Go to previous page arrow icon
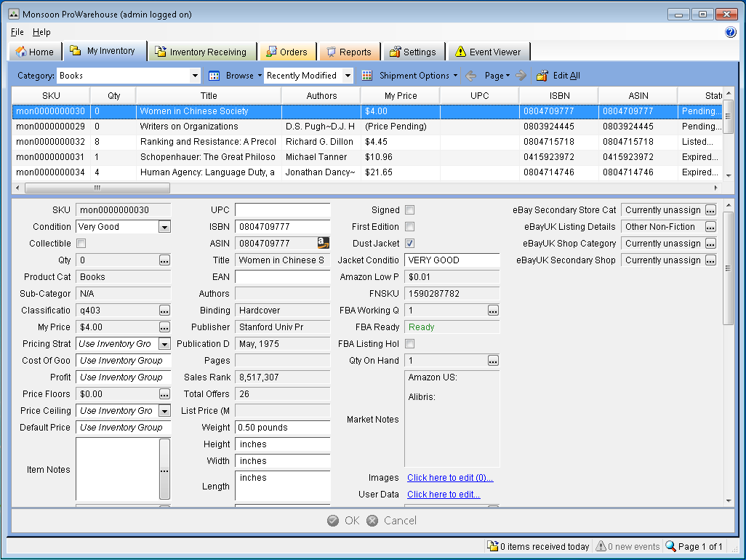The width and height of the screenshot is (746, 560). click(x=471, y=76)
